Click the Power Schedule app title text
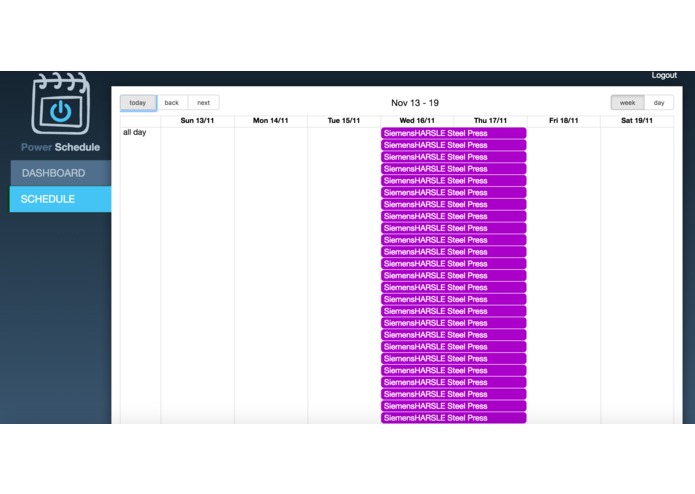The image size is (695, 494). click(61, 147)
